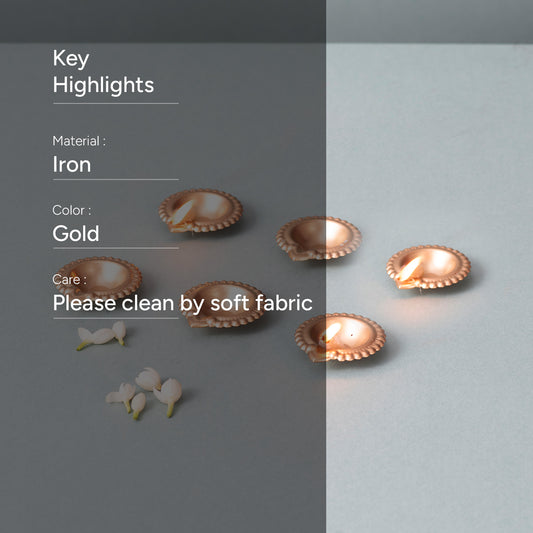
Task: Click Please clean by soft fabric text
Action: click(183, 303)
